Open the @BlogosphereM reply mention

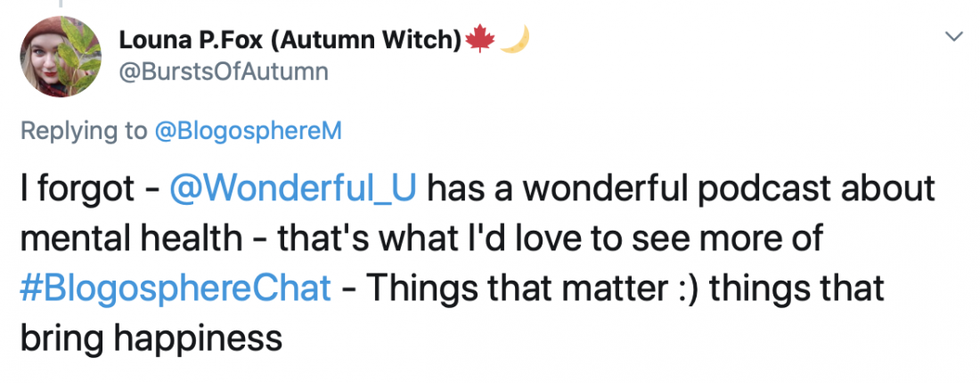[249, 131]
